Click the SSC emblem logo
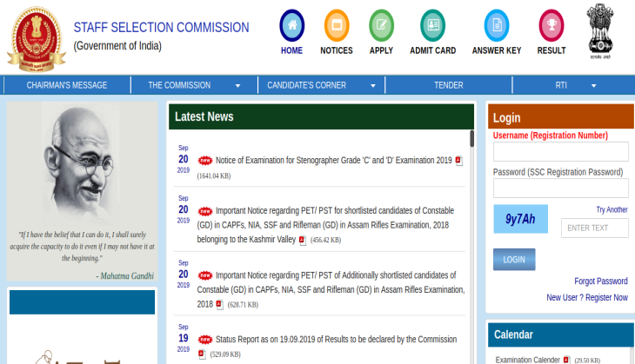635x364 pixels. [x=37, y=39]
